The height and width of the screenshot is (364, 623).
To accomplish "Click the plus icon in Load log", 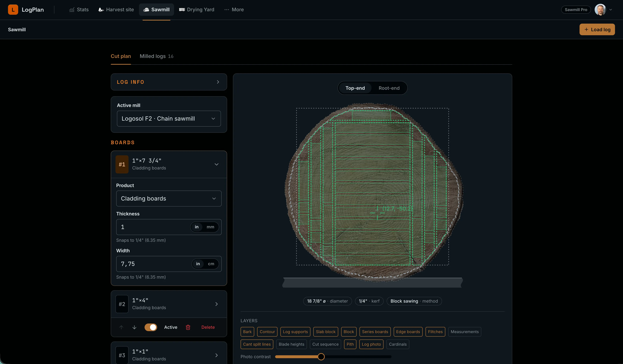I will (586, 29).
